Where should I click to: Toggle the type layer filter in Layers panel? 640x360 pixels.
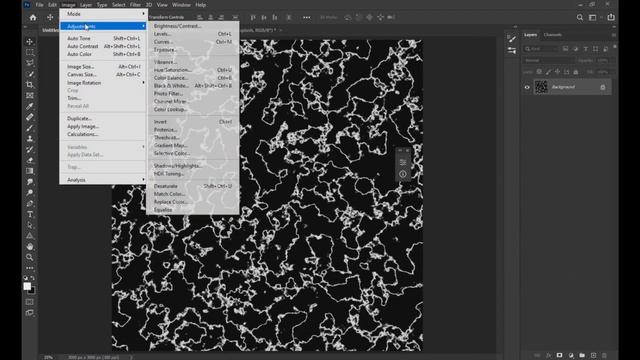coord(586,49)
